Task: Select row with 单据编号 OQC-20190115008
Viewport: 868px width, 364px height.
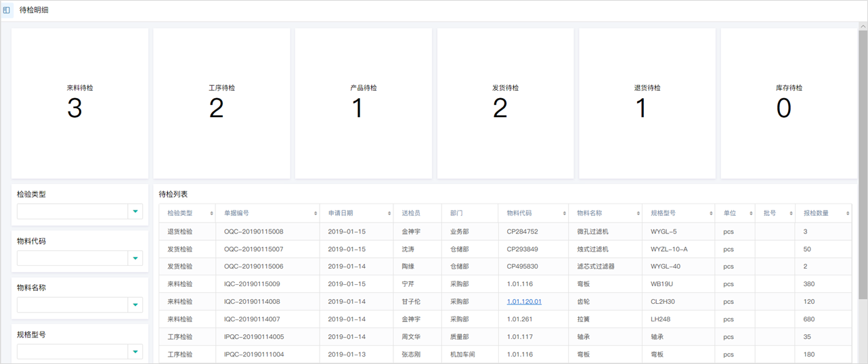Action: coord(505,231)
